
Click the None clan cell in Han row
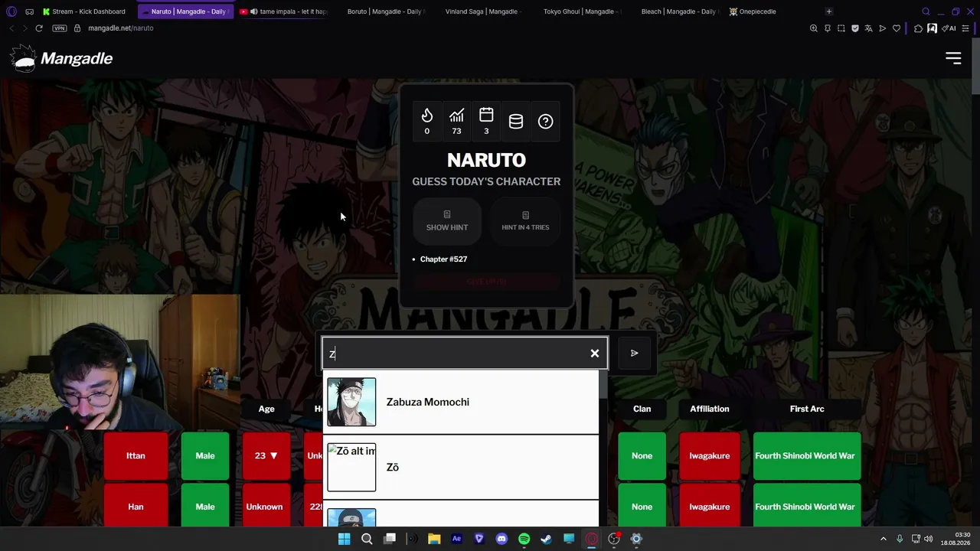click(x=642, y=505)
